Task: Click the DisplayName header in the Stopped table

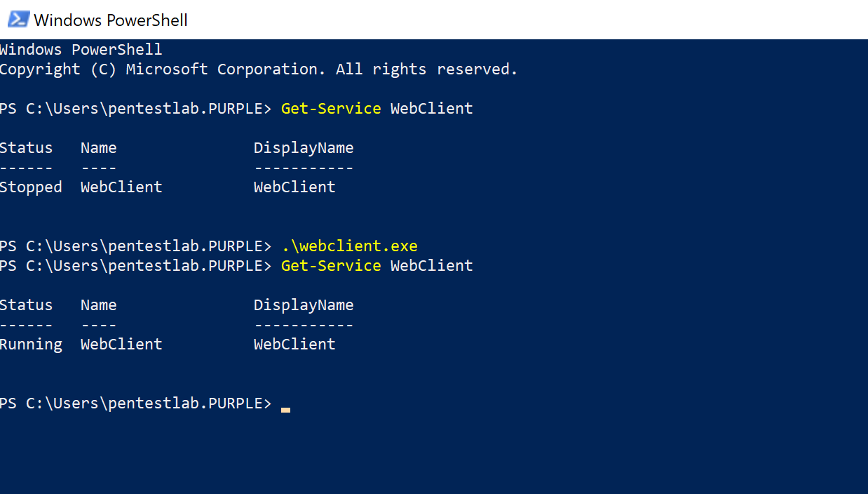Action: click(x=304, y=148)
